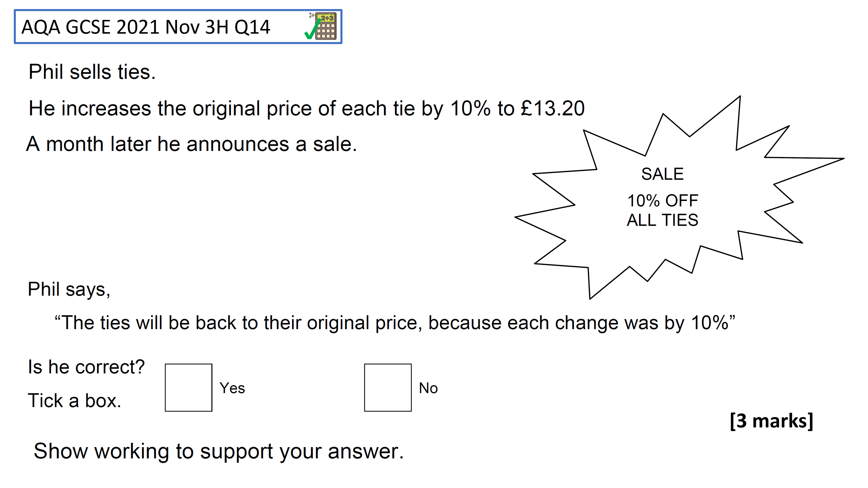Select the AQA GCSE 2021 title box

[178, 27]
